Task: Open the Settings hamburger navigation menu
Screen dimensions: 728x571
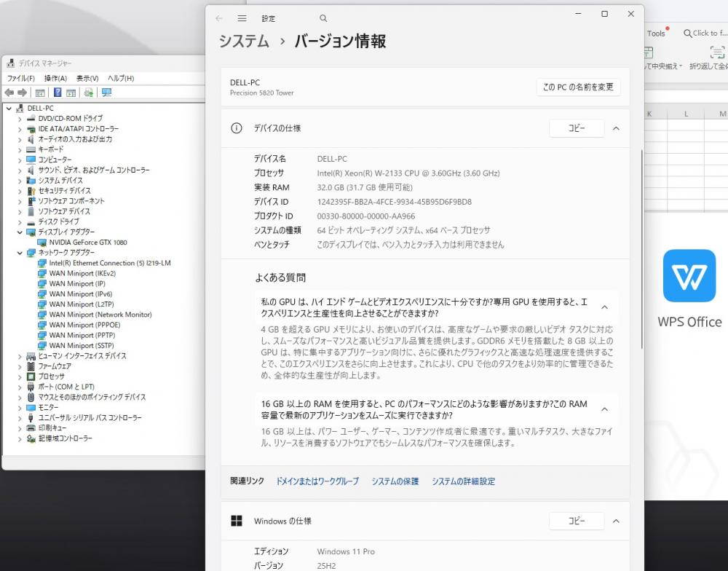Action: tap(242, 18)
